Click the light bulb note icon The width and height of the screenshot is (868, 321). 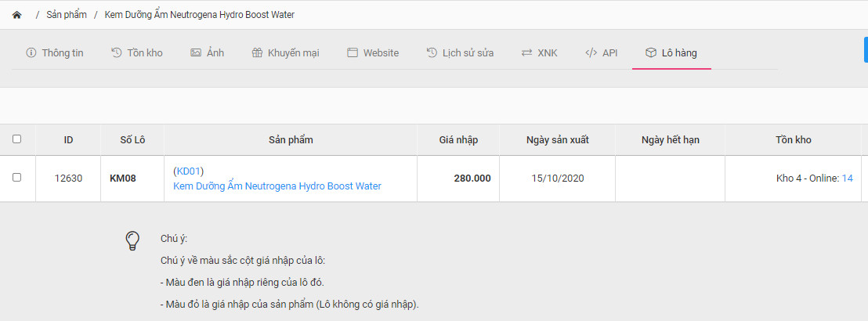(x=132, y=241)
